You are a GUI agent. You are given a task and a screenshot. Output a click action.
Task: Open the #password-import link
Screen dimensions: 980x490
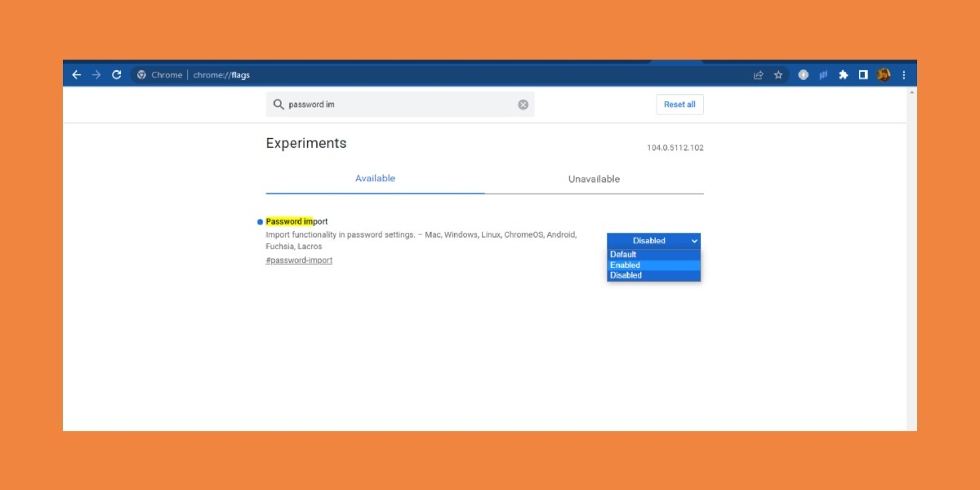tap(299, 260)
